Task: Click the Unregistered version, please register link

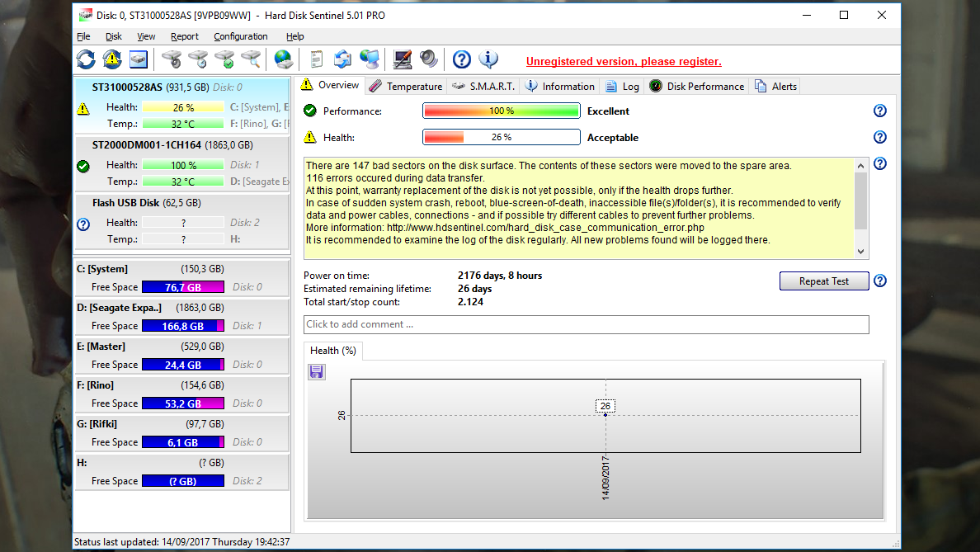Action: [624, 61]
